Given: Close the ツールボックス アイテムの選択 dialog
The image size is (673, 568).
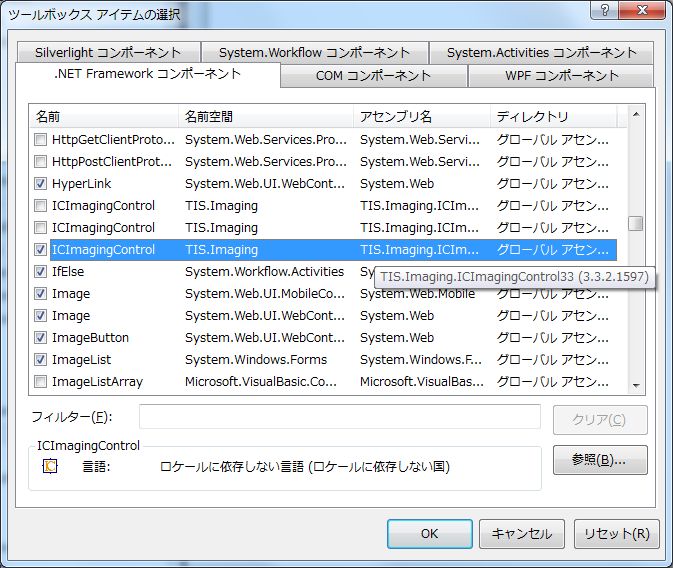Looking at the screenshot, I should pyautogui.click(x=642, y=9).
